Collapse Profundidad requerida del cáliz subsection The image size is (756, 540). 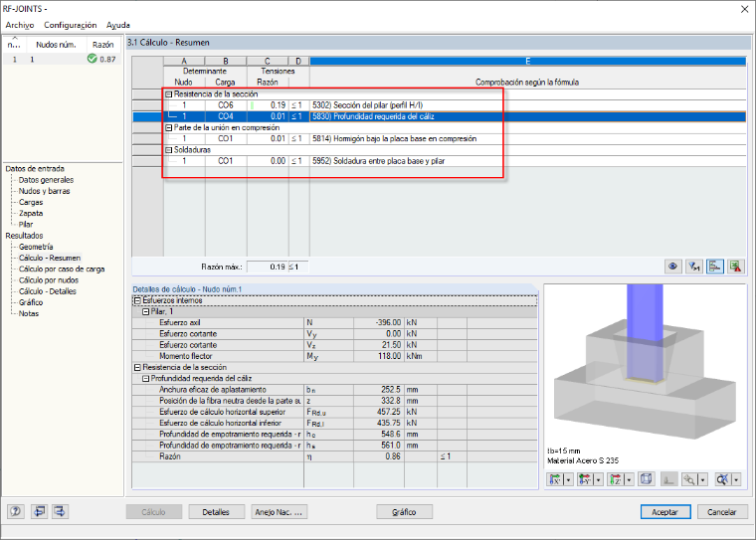click(x=145, y=379)
